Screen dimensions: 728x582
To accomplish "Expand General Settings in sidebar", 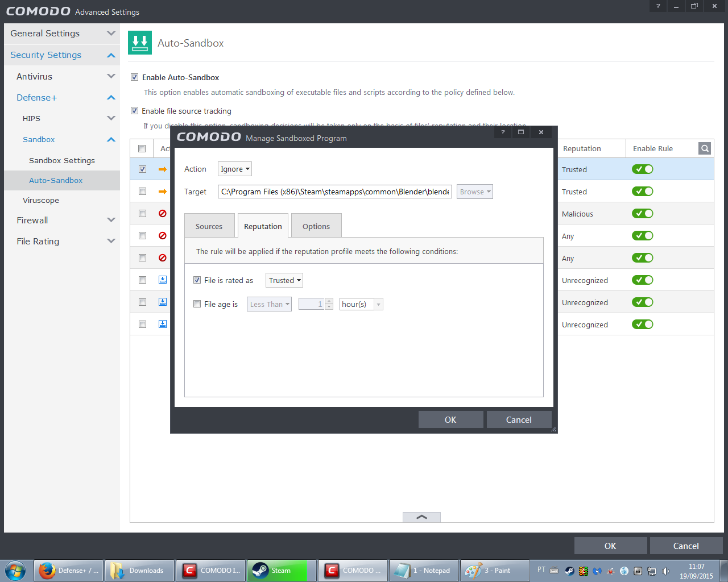I will [x=62, y=33].
